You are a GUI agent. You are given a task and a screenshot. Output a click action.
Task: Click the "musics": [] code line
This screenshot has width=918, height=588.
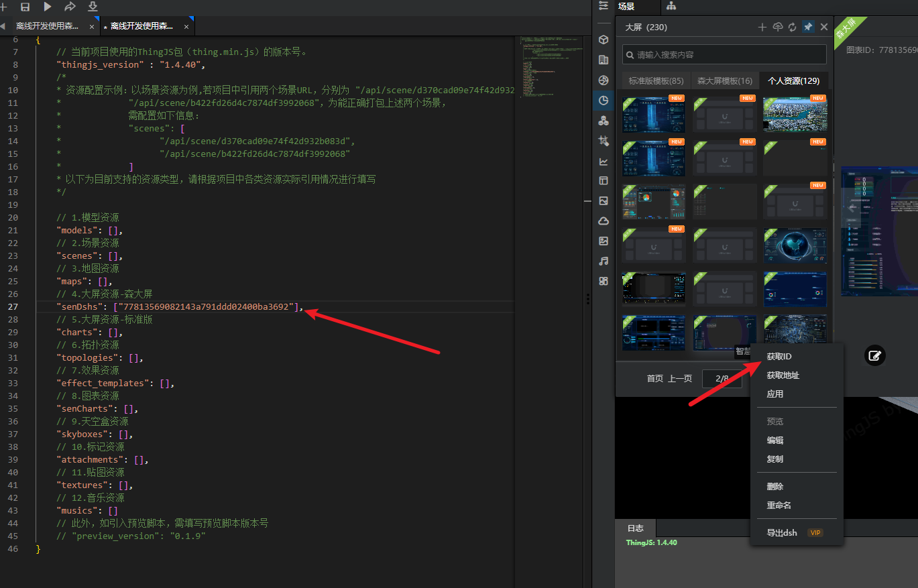click(x=87, y=511)
